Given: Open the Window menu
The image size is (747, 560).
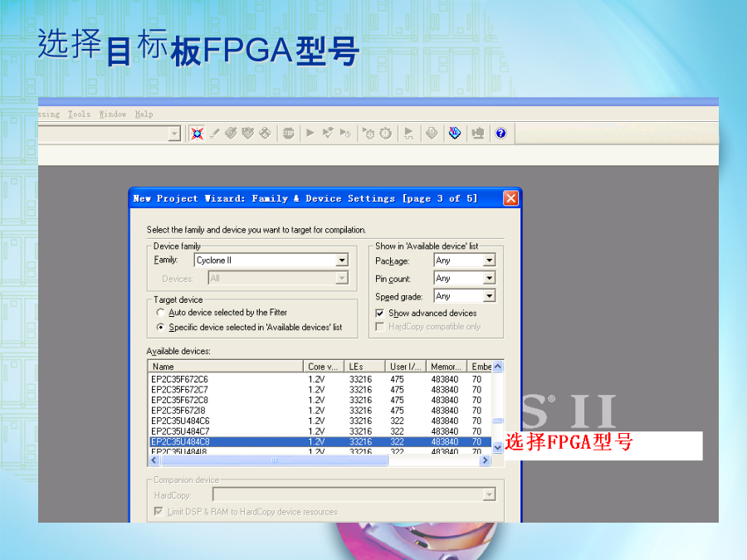Looking at the screenshot, I should tap(113, 114).
